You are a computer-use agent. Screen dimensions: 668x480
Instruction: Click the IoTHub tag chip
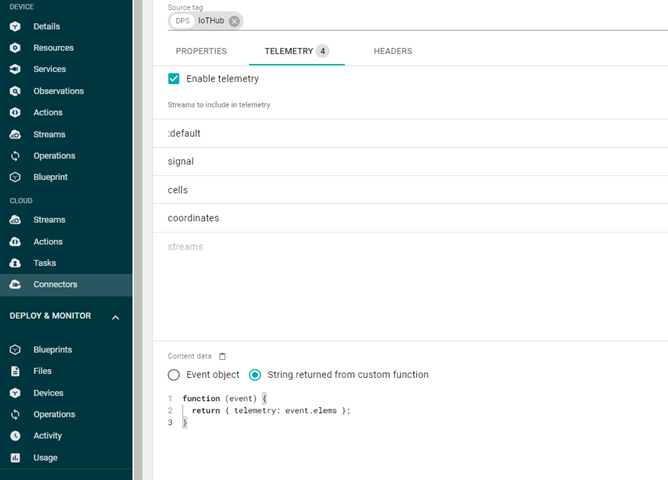[206, 21]
